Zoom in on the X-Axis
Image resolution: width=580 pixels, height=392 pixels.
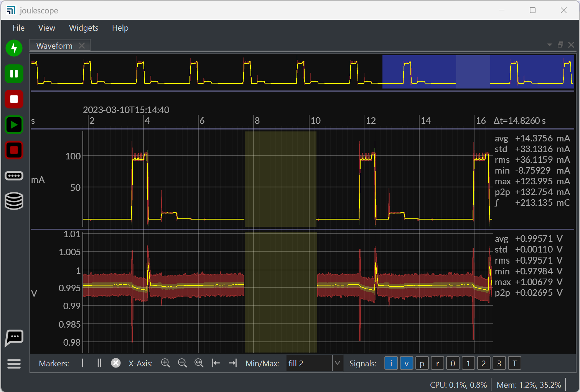[166, 363]
